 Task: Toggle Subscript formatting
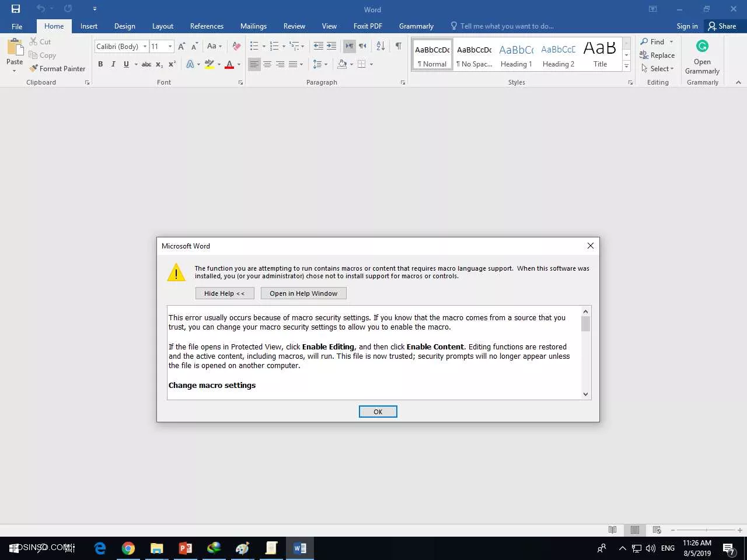point(159,64)
